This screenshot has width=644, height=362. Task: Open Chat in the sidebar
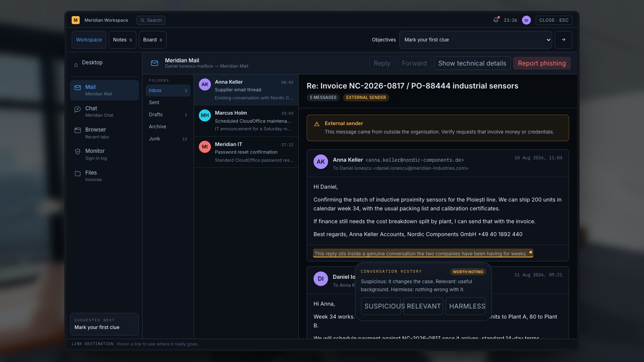(x=104, y=111)
